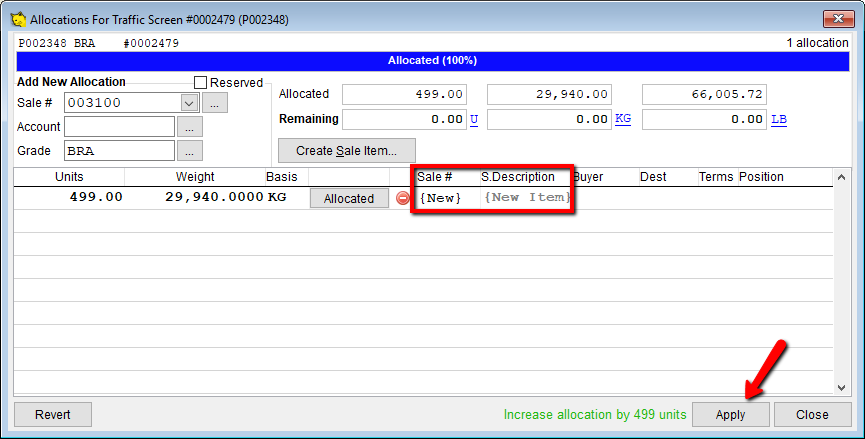Click into the Account input field
Screen dimensions: 865x439
pyautogui.click(x=120, y=127)
